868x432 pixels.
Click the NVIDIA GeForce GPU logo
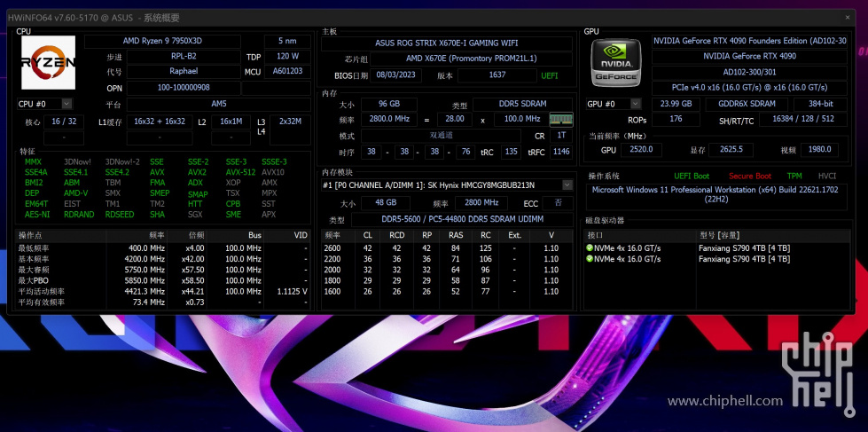[x=615, y=62]
